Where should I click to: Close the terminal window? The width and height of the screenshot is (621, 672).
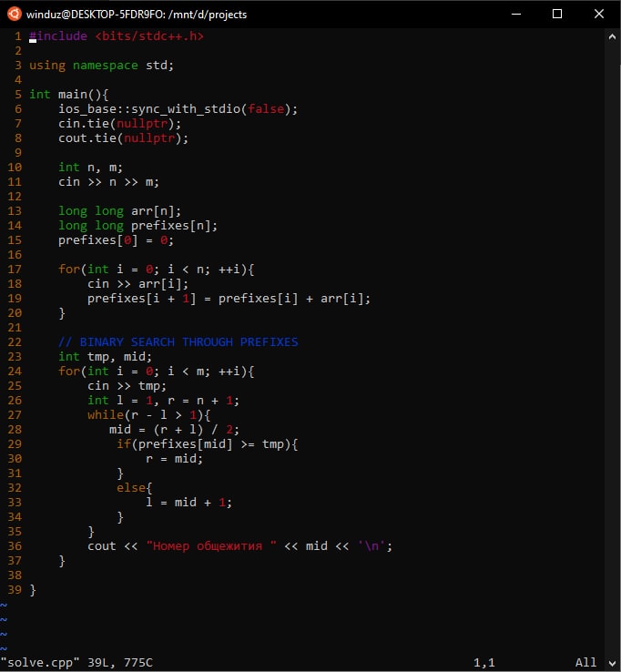pyautogui.click(x=599, y=15)
